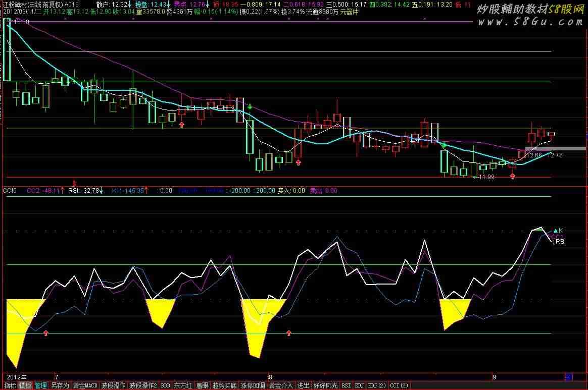Open the 管理 management tab
The image size is (588, 390).
[41, 385]
